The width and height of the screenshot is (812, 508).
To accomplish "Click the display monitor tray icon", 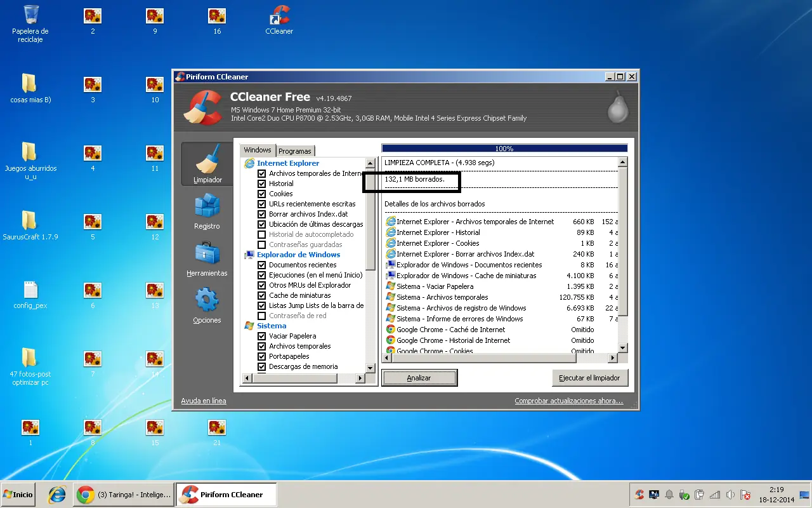I will click(x=654, y=495).
